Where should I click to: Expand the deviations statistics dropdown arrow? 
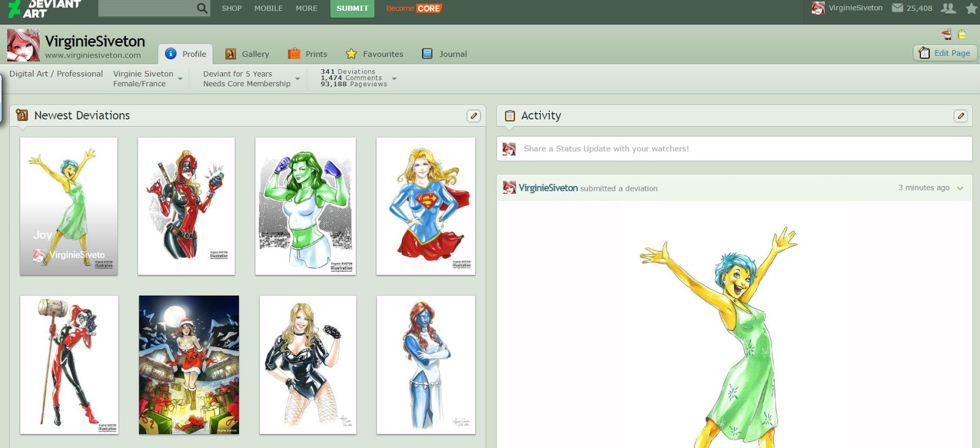[x=394, y=79]
